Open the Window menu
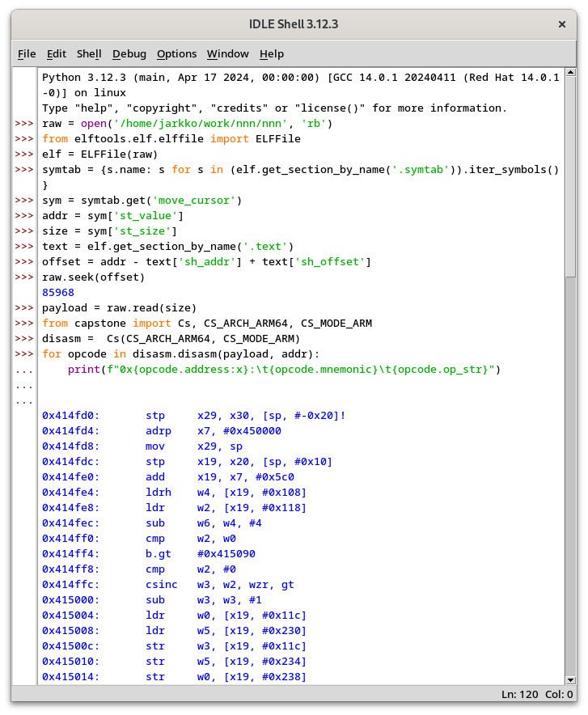Screen dimensions: 588x715 228,54
